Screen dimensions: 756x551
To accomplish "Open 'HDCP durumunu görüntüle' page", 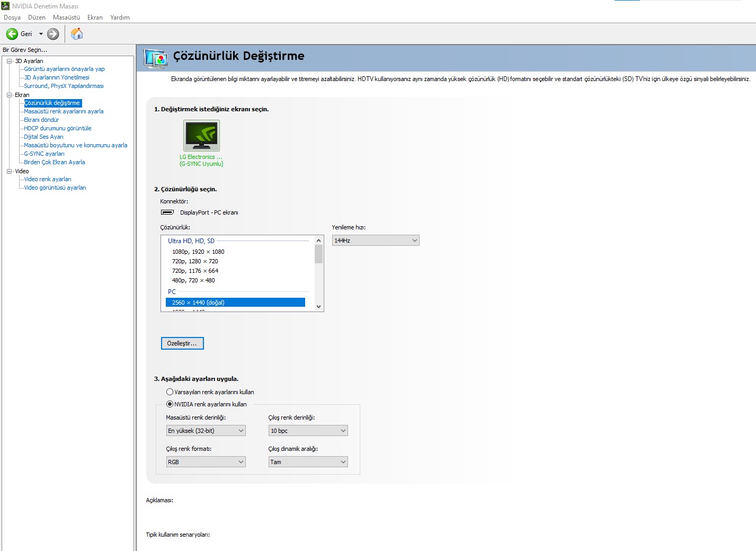I will [x=57, y=128].
